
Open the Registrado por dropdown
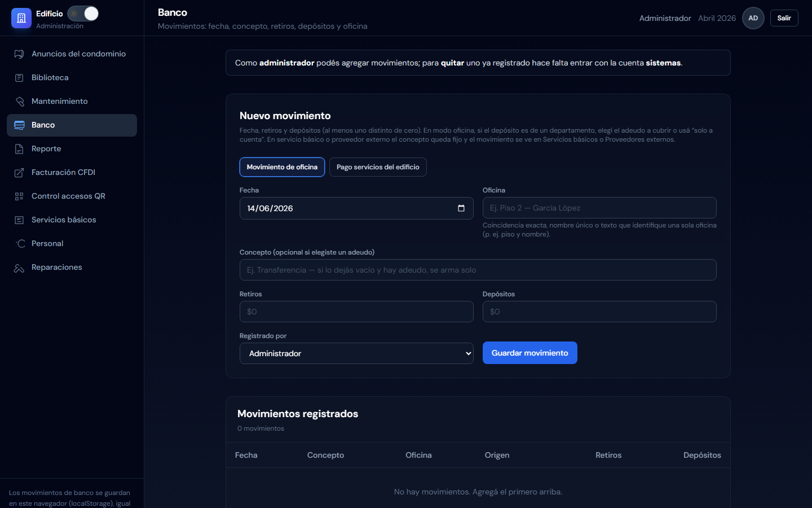(x=356, y=353)
